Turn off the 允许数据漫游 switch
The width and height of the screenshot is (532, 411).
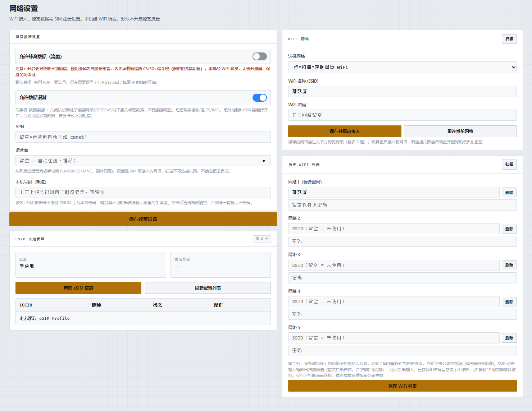pos(260,98)
